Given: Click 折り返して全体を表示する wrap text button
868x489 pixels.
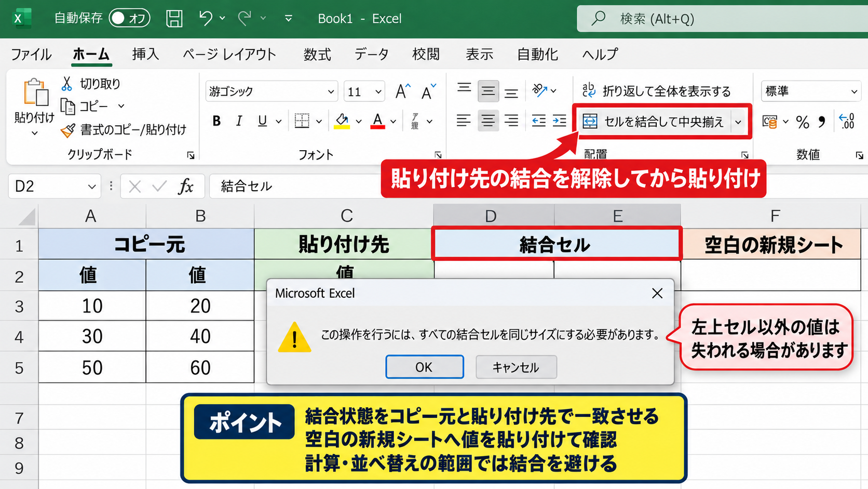Looking at the screenshot, I should pos(656,91).
